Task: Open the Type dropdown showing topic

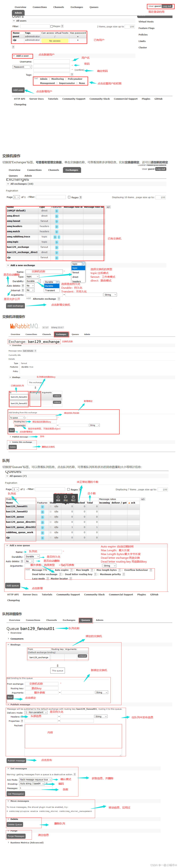Action: click(32, 277)
